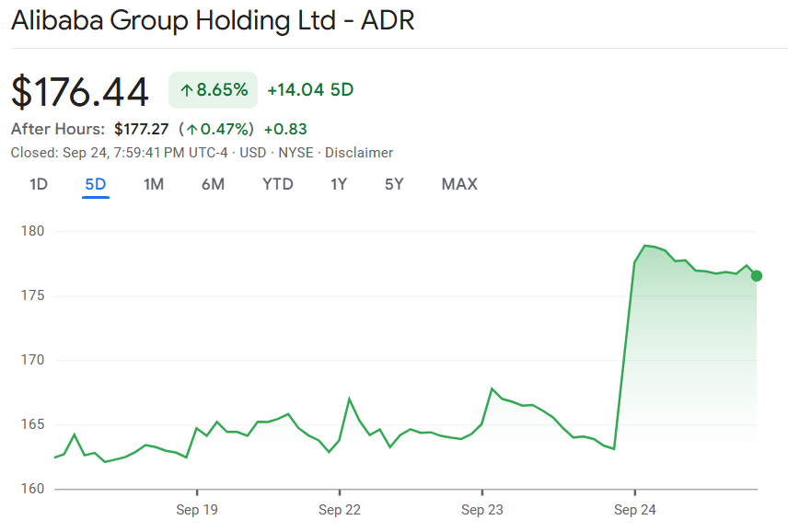Click the Sep 22 date axis label
The width and height of the screenshot is (788, 532).
(x=339, y=509)
